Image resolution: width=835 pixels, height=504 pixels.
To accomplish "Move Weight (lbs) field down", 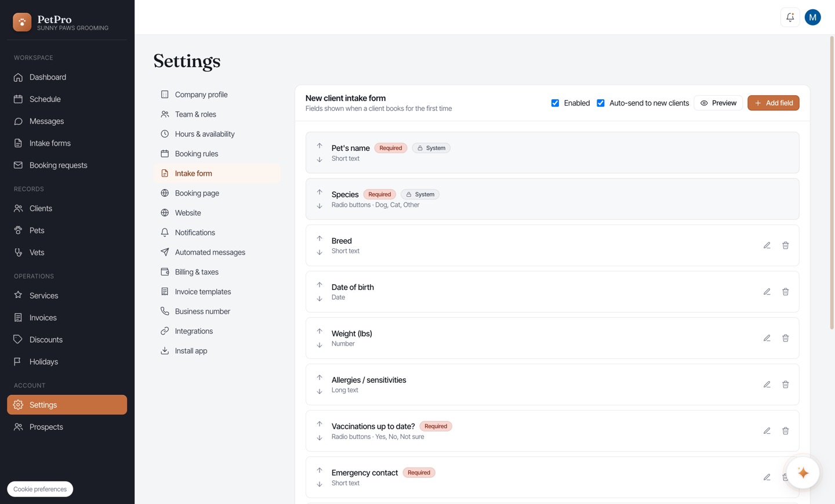I will click(320, 345).
